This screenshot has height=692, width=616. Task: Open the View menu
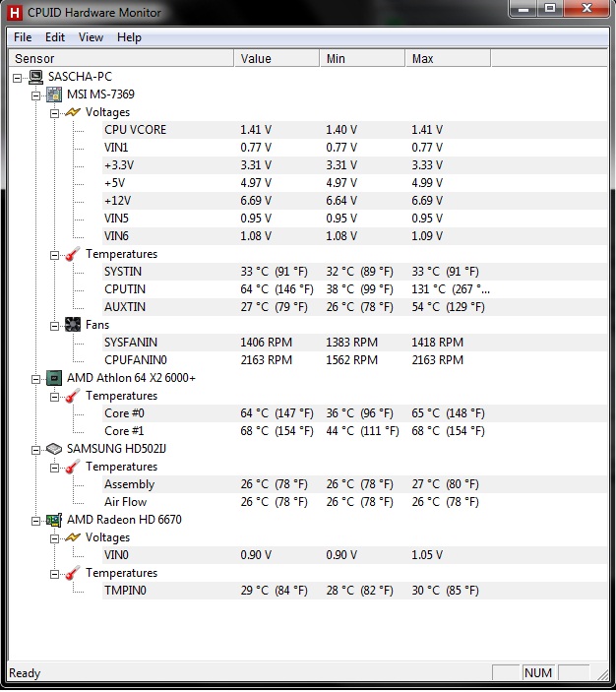[x=91, y=37]
